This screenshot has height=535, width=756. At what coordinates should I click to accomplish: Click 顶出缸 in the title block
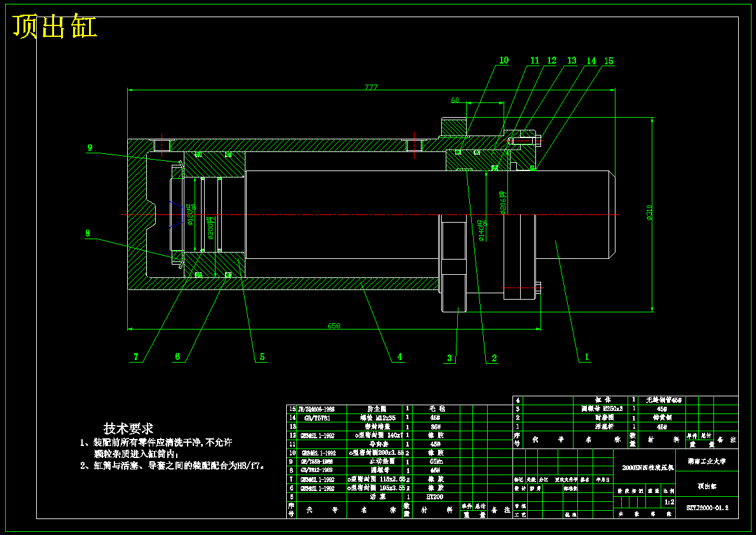click(707, 486)
